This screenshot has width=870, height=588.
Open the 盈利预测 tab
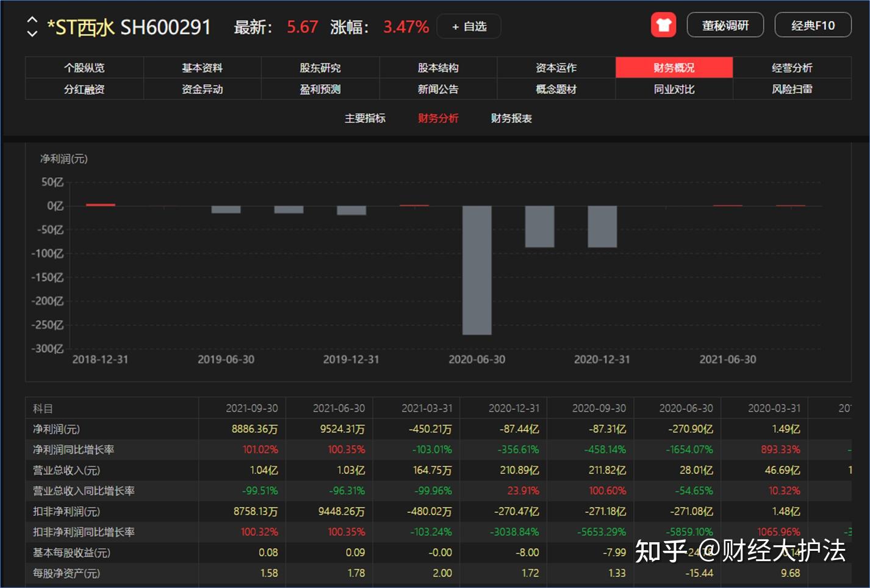click(x=321, y=89)
